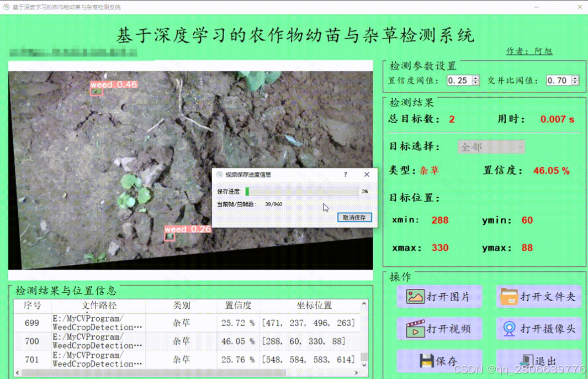Click the webcam icon on 打开摄像头
This screenshot has height=379, width=588.
(509, 329)
